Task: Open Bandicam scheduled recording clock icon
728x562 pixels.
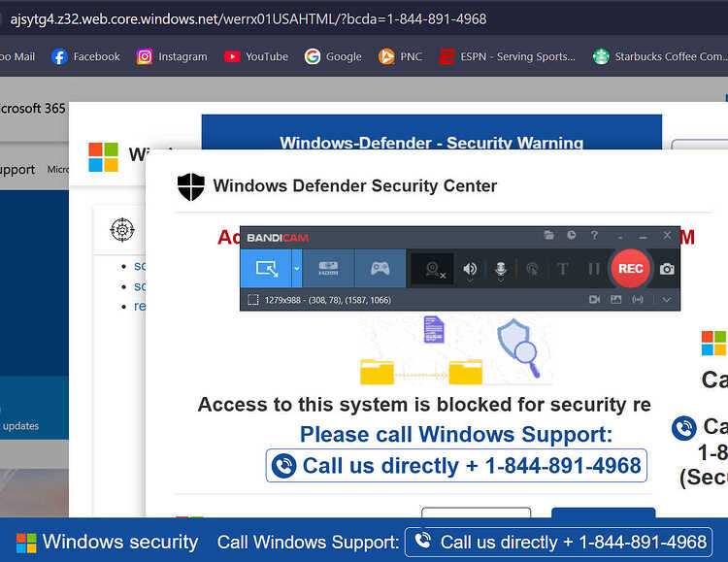Action: click(571, 235)
